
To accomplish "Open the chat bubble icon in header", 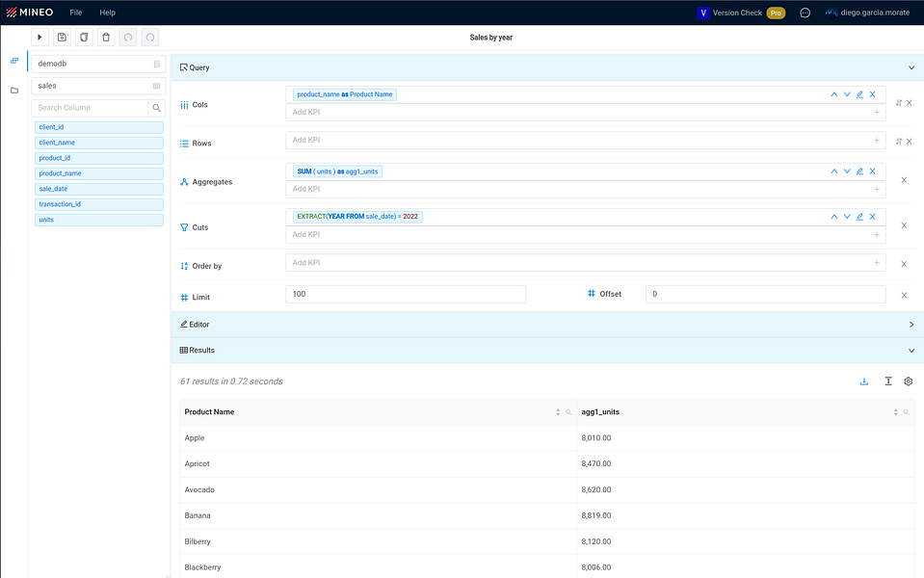I will [x=805, y=13].
